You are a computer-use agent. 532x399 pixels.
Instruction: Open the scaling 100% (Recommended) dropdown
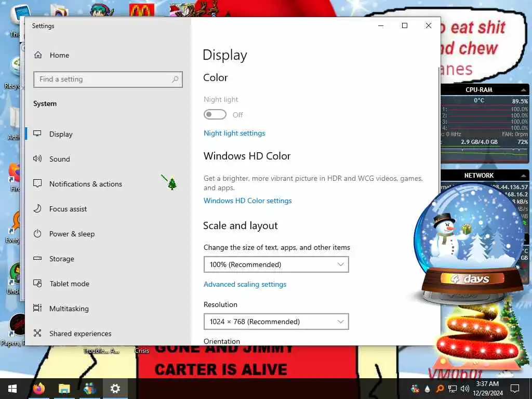276,264
